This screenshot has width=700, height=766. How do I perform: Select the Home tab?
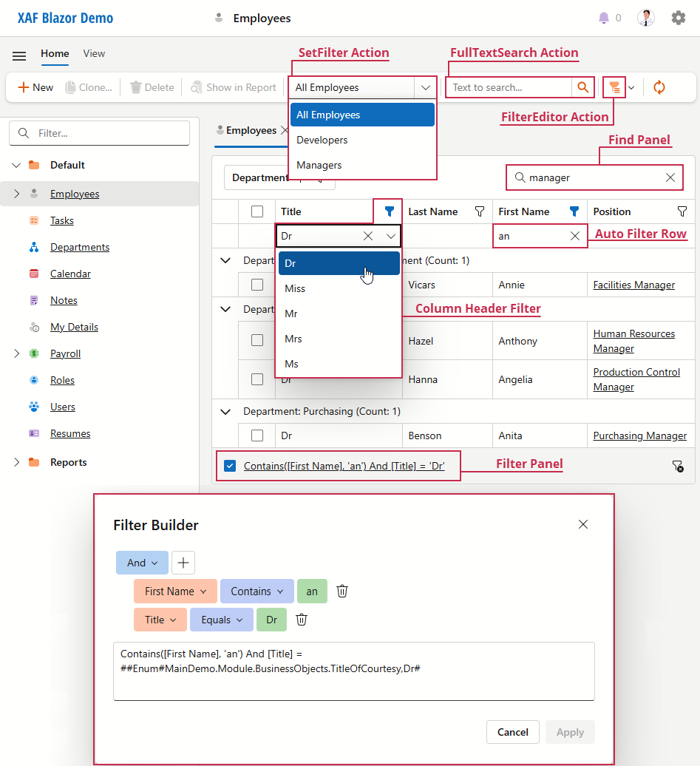coord(55,53)
